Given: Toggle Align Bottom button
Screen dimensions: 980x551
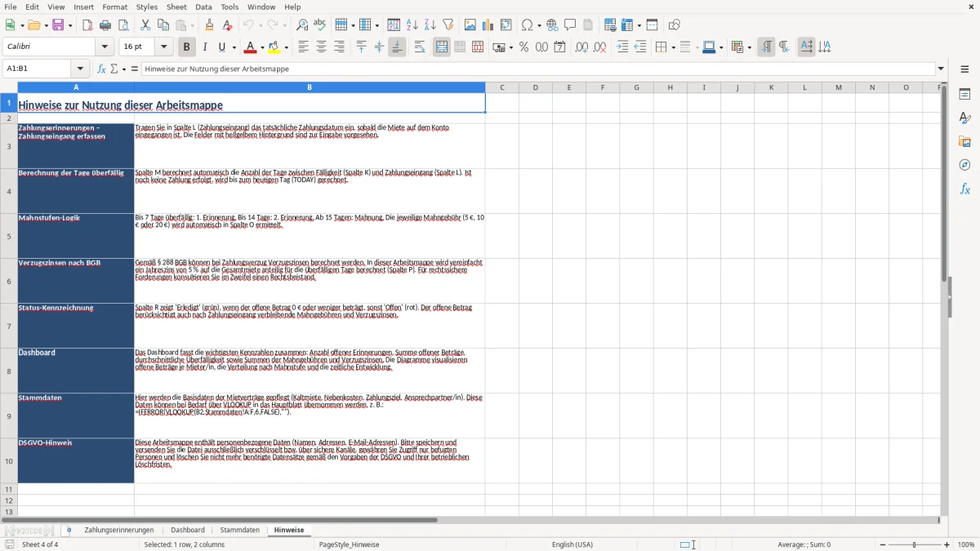Looking at the screenshot, I should coord(397,47).
